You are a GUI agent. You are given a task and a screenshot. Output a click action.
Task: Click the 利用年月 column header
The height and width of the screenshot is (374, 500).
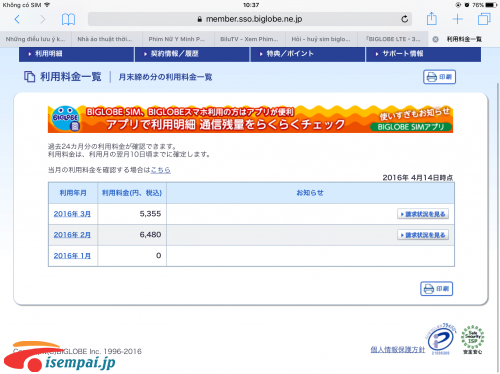tap(73, 193)
